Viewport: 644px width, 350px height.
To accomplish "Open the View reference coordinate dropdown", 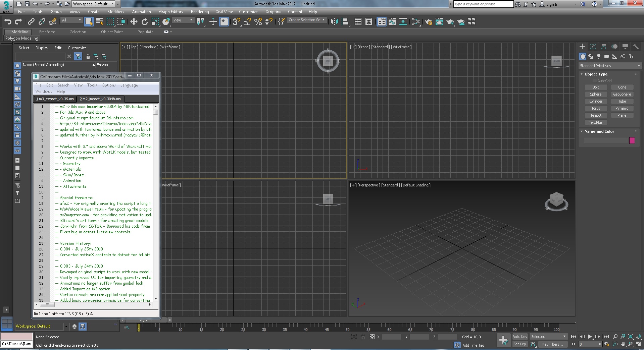I will [x=183, y=20].
